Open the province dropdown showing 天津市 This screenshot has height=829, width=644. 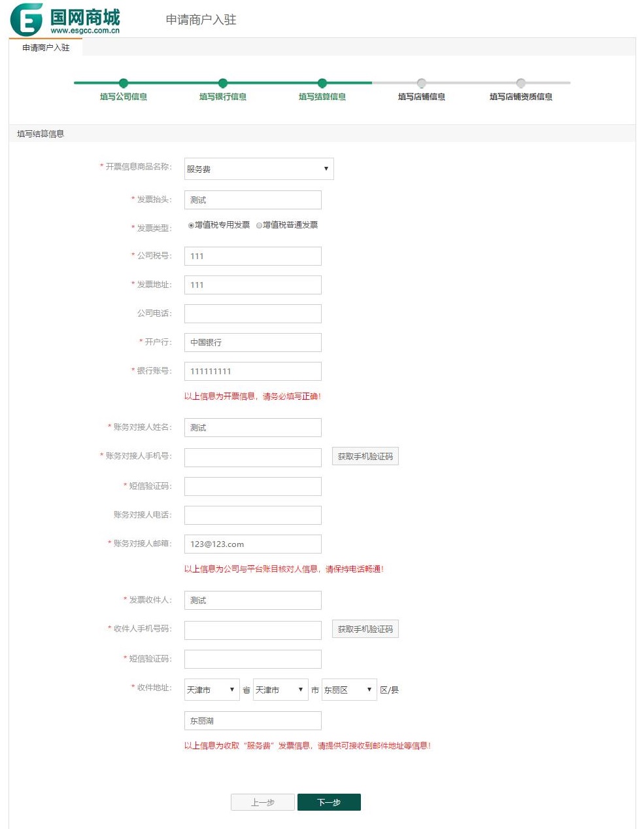212,690
